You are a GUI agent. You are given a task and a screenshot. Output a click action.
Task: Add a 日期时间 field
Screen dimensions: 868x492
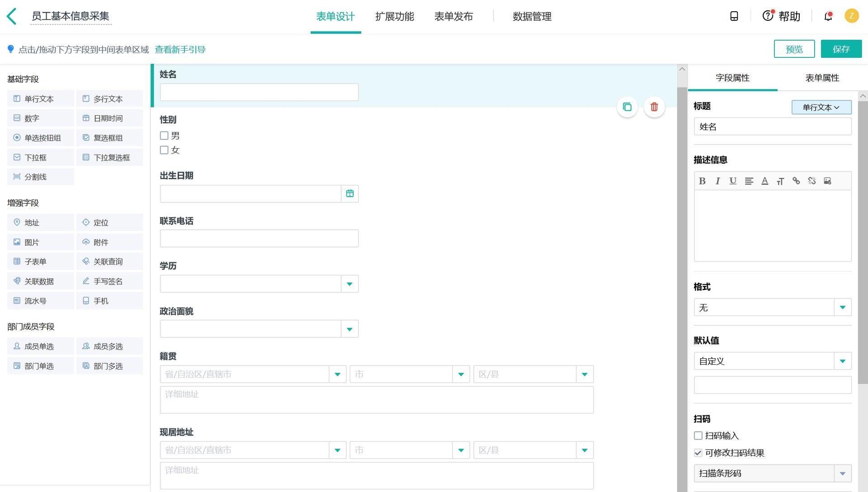tap(109, 118)
